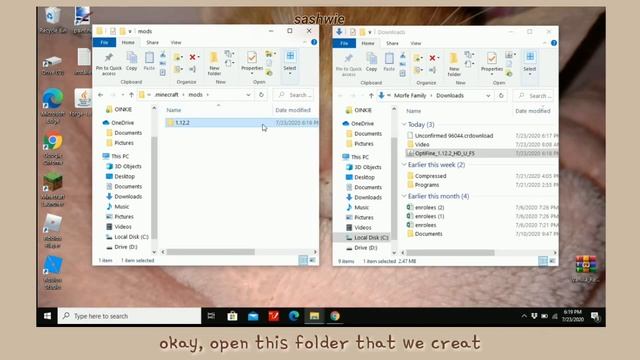Open address bar history dropdown in mods window
The image size is (640, 360).
248,95
